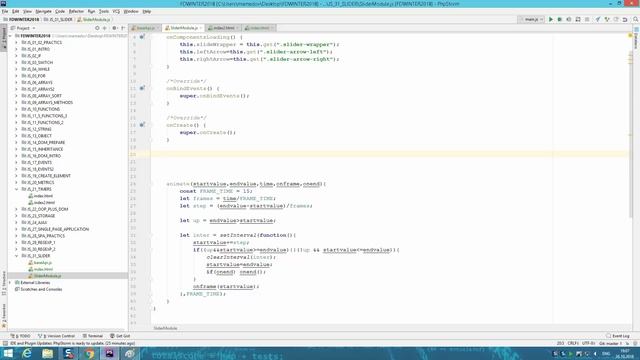Open the Windows Start button
Viewport: 640px width, 360px height.
click(x=8, y=353)
